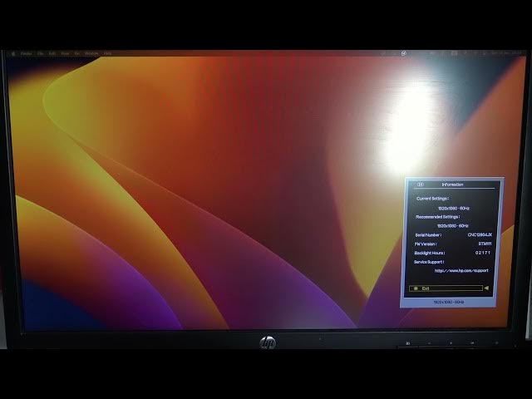Open the File menu
532x399 pixels.
pos(41,53)
